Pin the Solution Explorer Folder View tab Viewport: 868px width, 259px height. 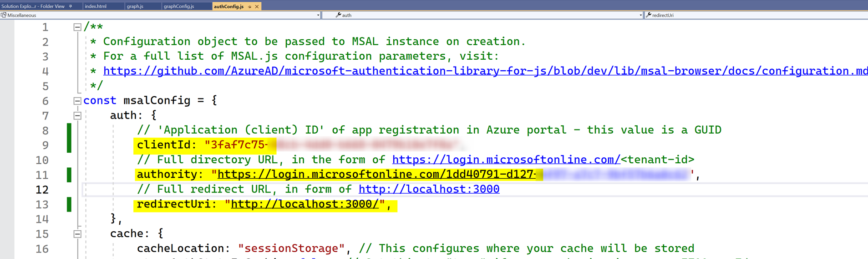pos(71,6)
